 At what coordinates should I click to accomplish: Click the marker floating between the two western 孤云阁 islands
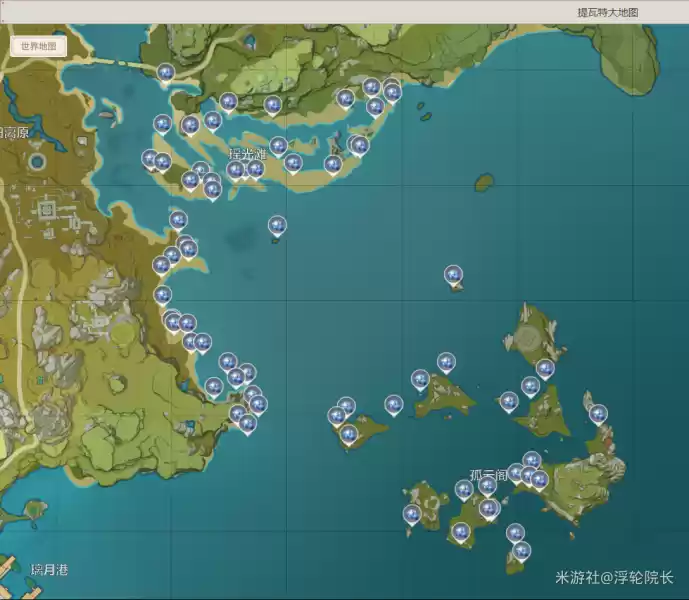[x=393, y=404]
